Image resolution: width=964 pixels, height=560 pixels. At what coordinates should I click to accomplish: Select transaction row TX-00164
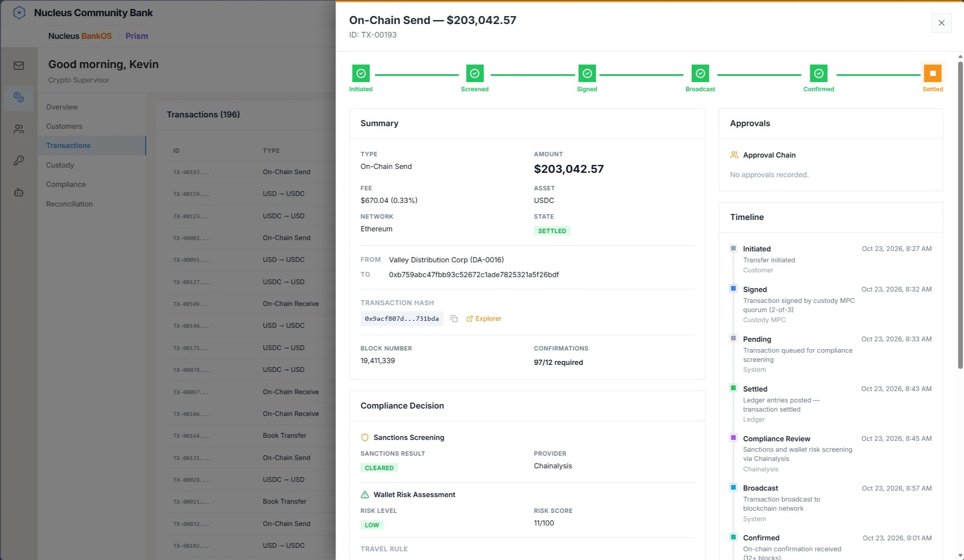pos(251,436)
